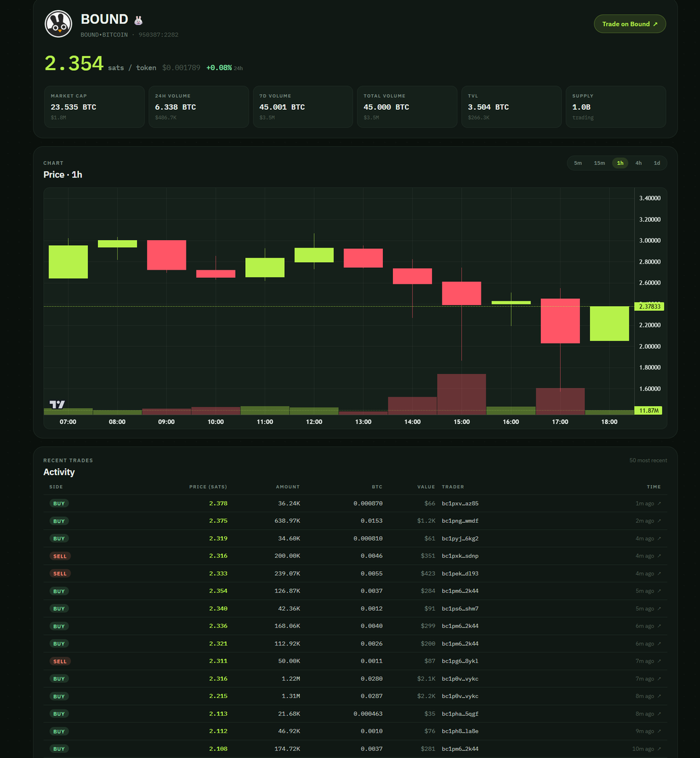Open arrow link on the 2.319 price row
The width and height of the screenshot is (700, 758).
coord(659,539)
